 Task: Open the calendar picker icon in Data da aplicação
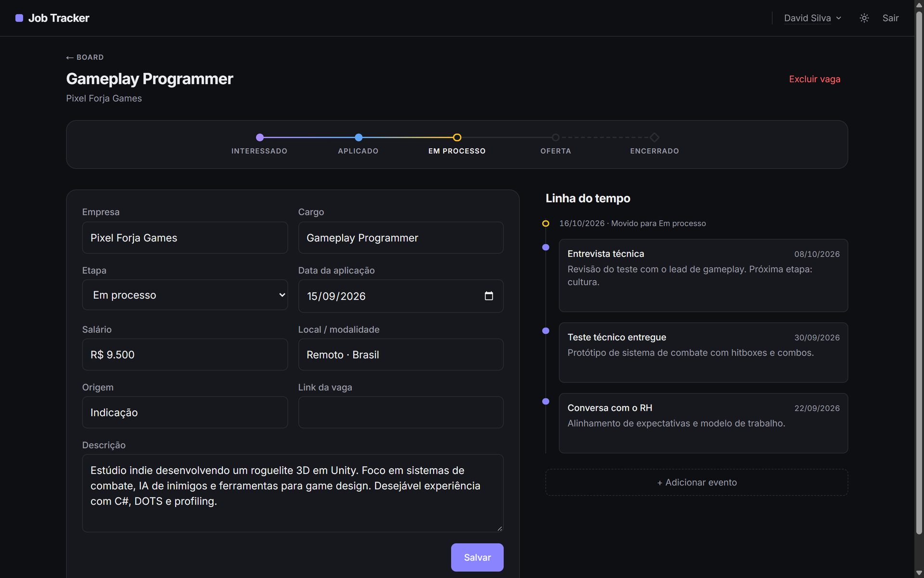click(x=488, y=296)
